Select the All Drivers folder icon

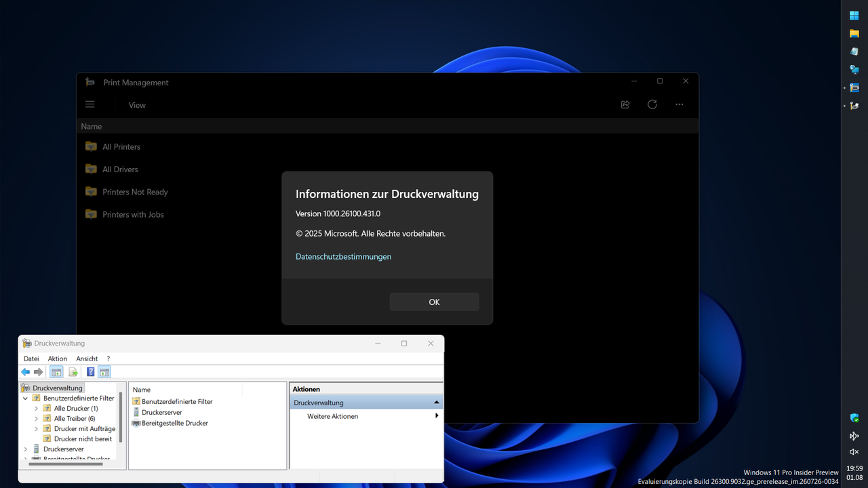point(91,169)
